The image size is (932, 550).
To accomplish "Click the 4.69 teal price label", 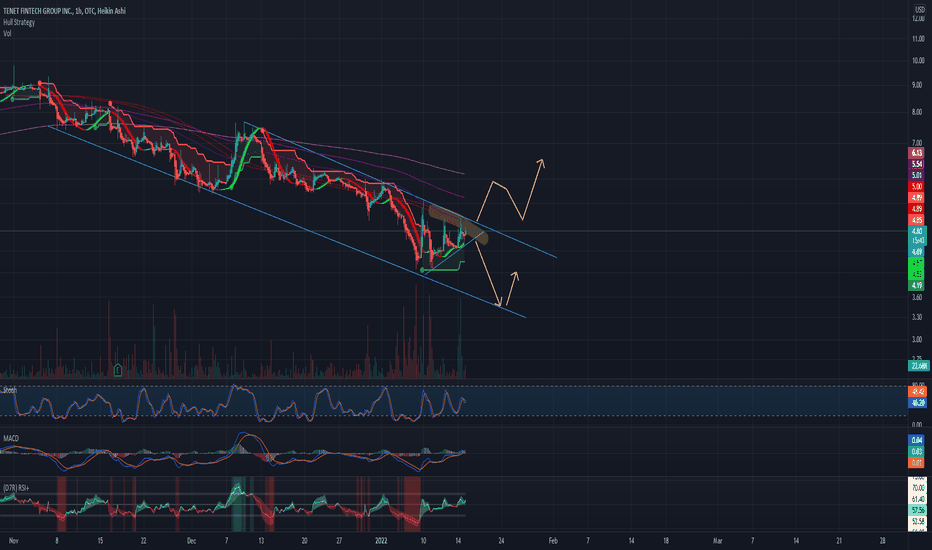I will pos(917,252).
